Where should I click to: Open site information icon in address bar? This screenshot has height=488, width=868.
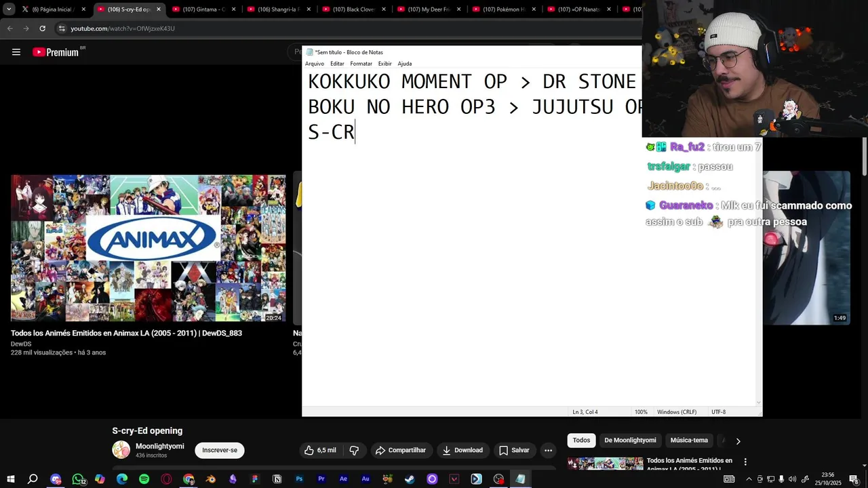pyautogui.click(x=62, y=28)
